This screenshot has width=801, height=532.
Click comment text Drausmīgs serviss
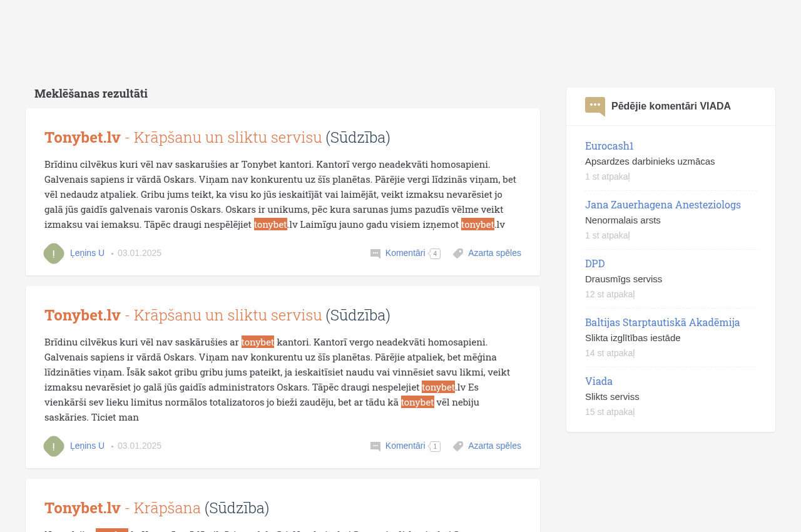(x=623, y=279)
